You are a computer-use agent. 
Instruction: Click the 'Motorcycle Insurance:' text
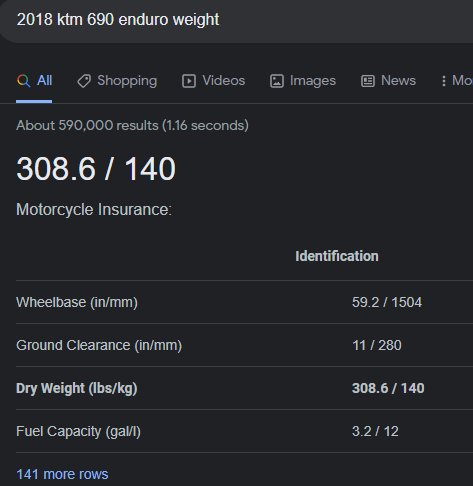94,210
